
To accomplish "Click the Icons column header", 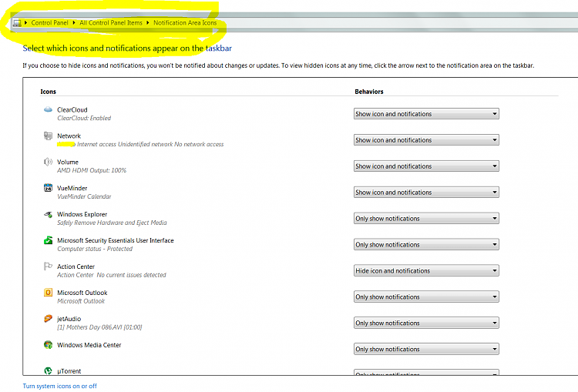I will click(49, 92).
